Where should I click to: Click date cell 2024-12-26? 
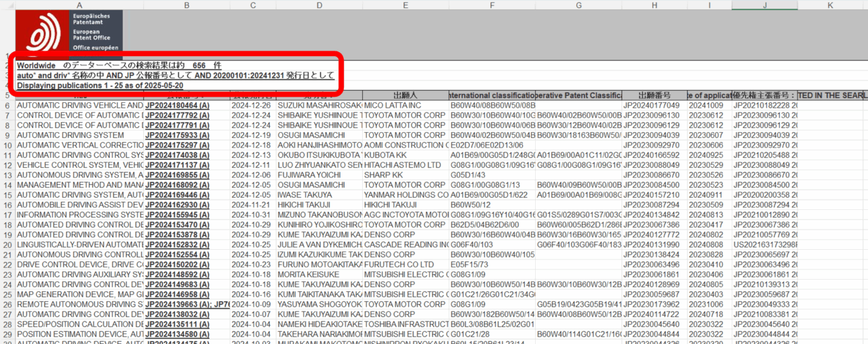click(252, 106)
